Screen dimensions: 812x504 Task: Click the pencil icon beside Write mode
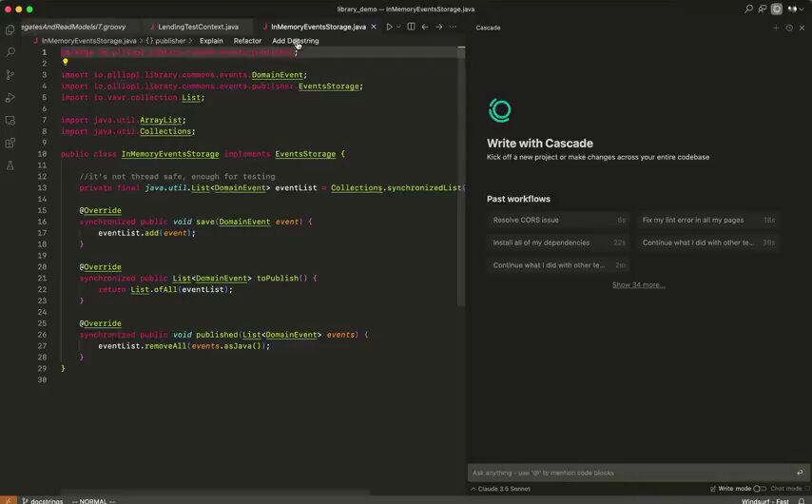point(713,489)
